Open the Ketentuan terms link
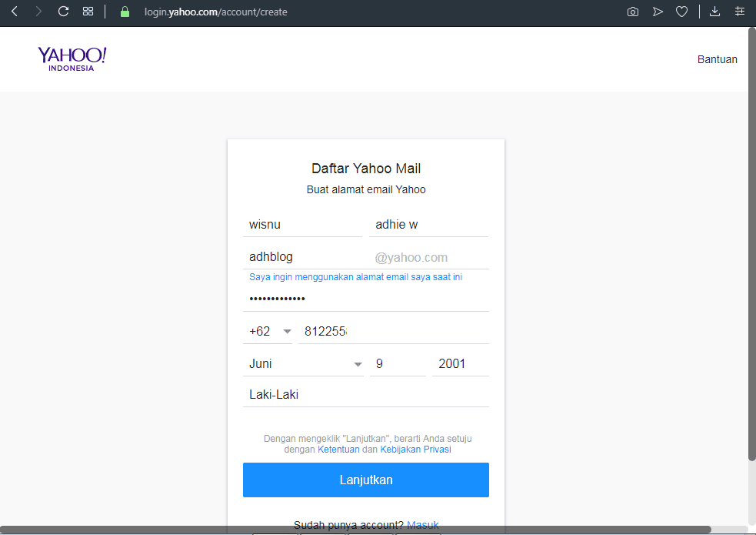The height and width of the screenshot is (535, 756). pyautogui.click(x=338, y=450)
